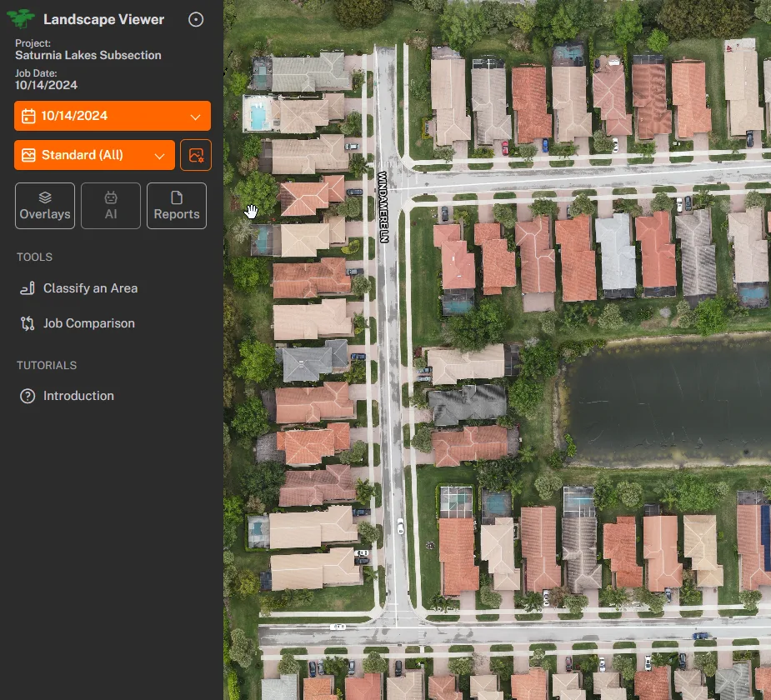
Task: Open the AI panel
Action: pos(111,206)
